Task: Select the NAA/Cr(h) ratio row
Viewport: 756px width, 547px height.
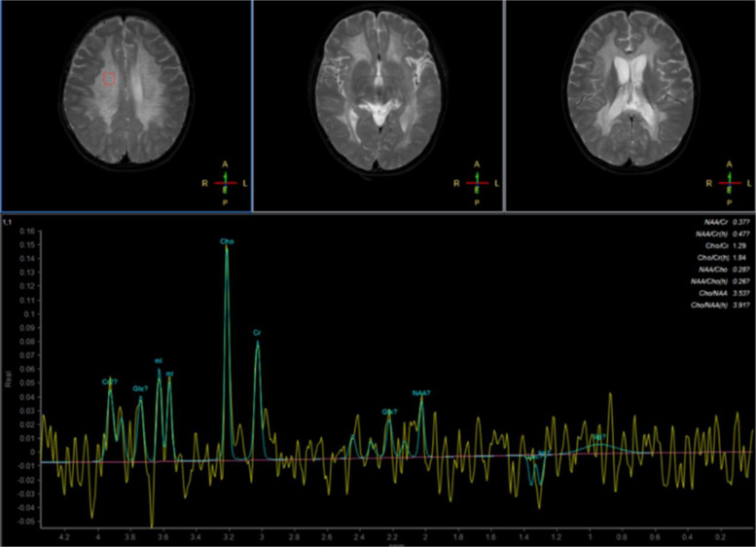Action: 722,234
